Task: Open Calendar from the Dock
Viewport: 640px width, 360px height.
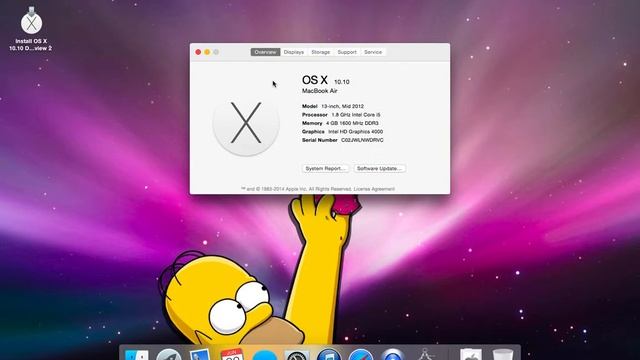Action: [x=232, y=354]
